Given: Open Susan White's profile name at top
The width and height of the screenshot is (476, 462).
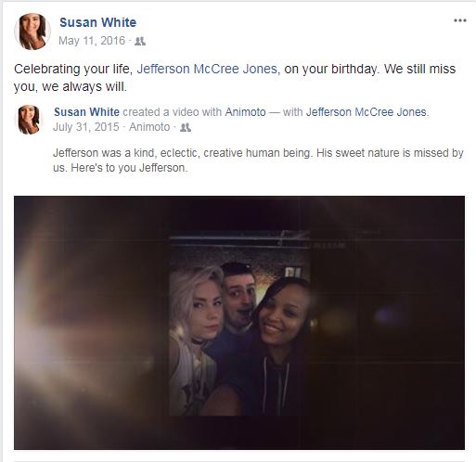Looking at the screenshot, I should coord(97,22).
